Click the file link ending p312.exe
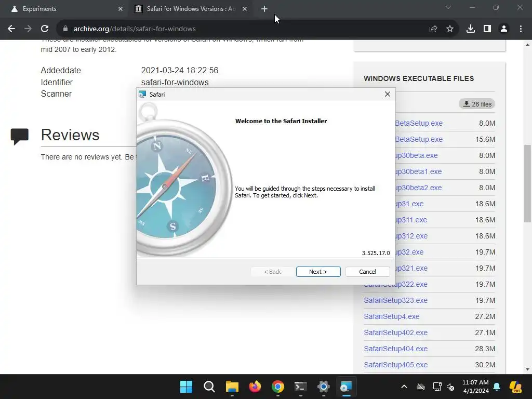Image resolution: width=532 pixels, height=399 pixels. click(411, 236)
